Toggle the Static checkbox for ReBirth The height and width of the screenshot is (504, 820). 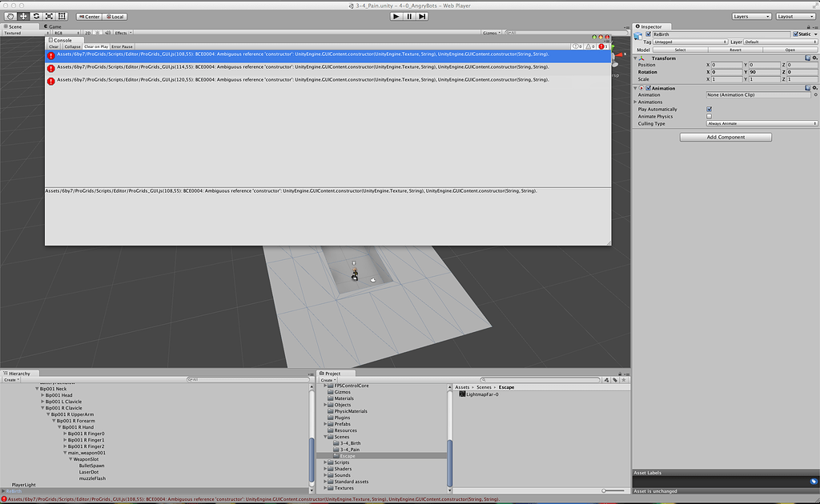796,34
